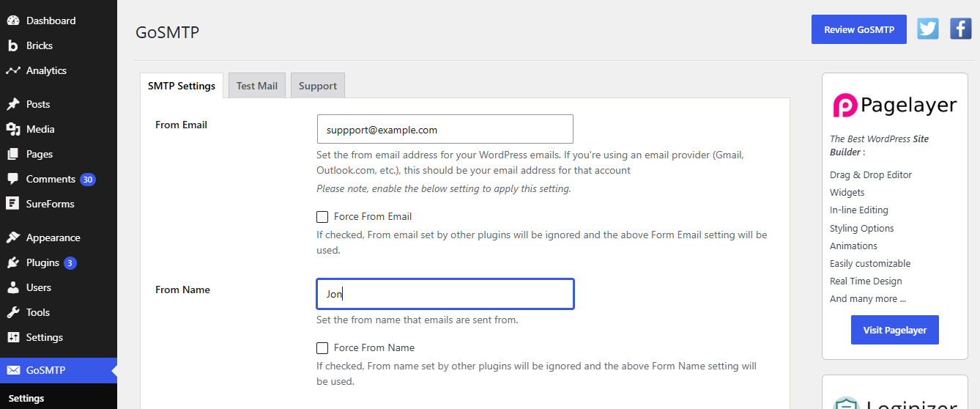Open the Facebook icon link
980x409 pixels.
point(961,29)
